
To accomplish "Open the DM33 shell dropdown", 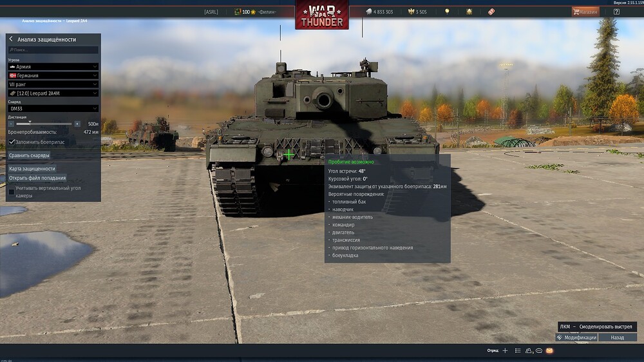I will [x=53, y=108].
